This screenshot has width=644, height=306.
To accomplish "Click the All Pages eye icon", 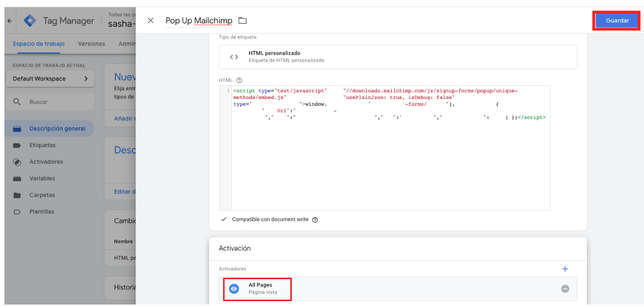I will (x=234, y=289).
